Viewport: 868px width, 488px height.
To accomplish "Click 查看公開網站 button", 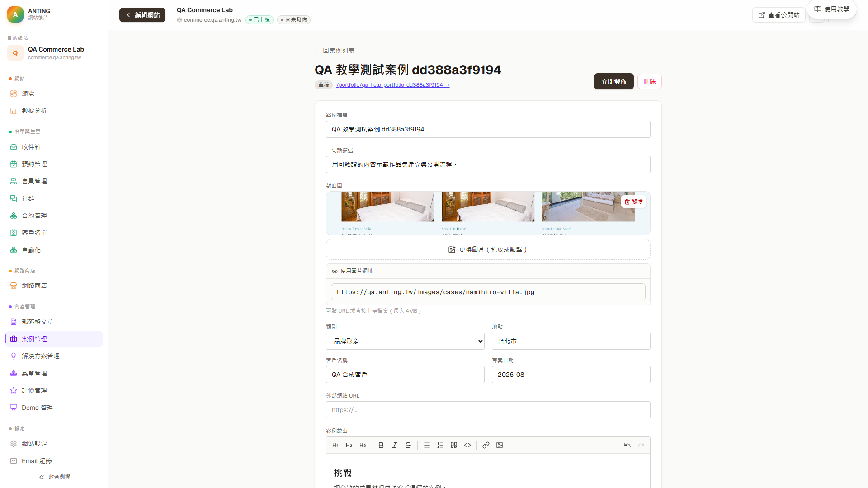I will tap(779, 15).
